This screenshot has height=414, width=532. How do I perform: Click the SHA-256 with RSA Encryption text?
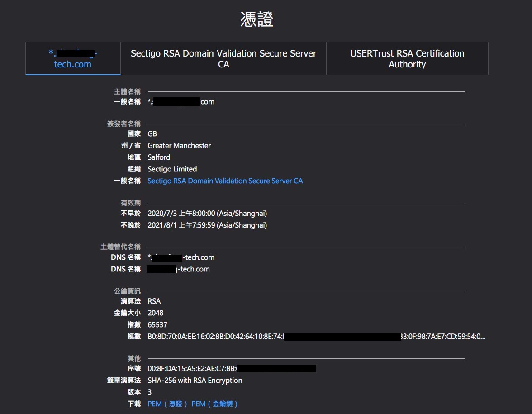click(195, 381)
